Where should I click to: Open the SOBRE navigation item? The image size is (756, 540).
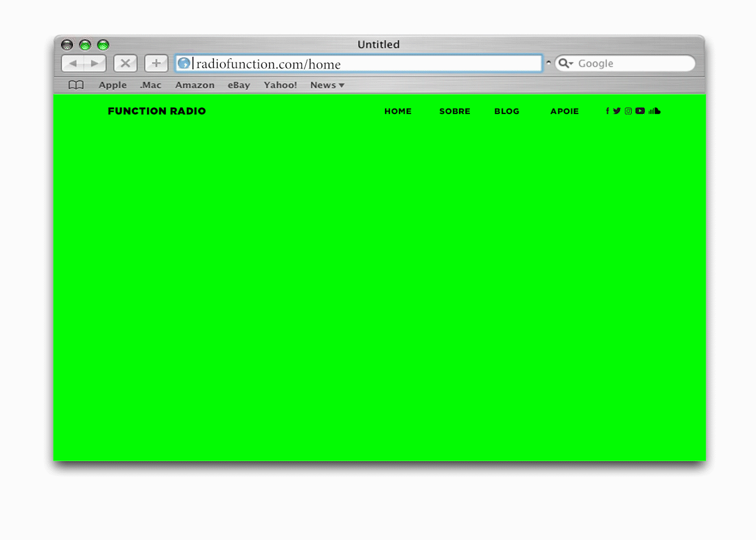point(455,111)
